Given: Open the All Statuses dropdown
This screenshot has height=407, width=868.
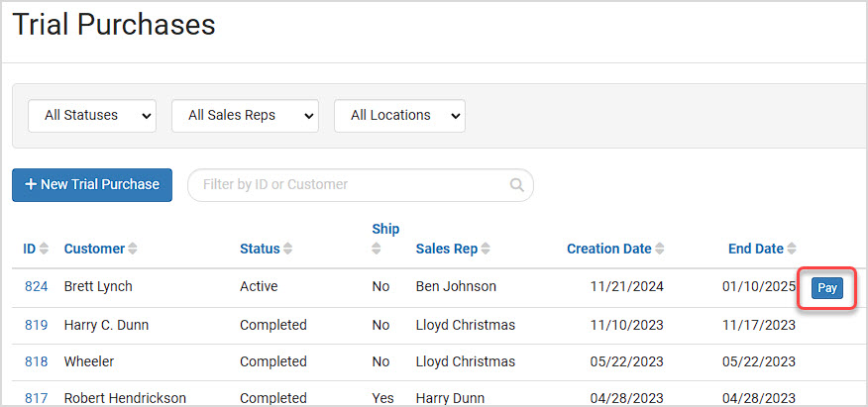Looking at the screenshot, I should point(92,116).
